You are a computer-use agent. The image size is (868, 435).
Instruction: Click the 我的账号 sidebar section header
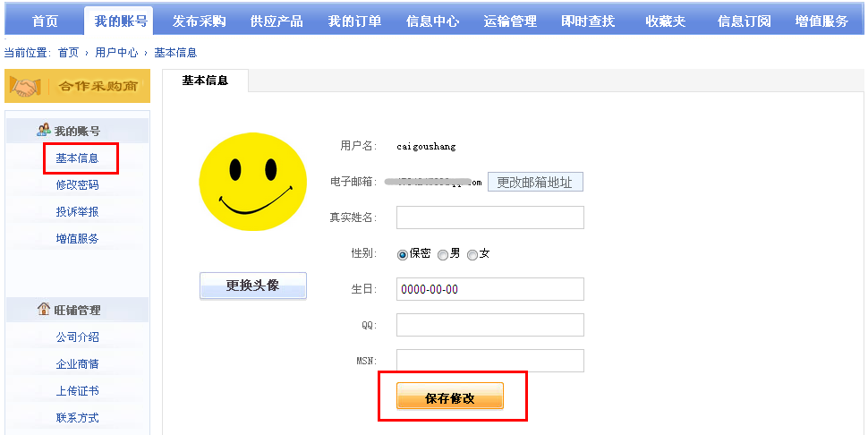78,131
